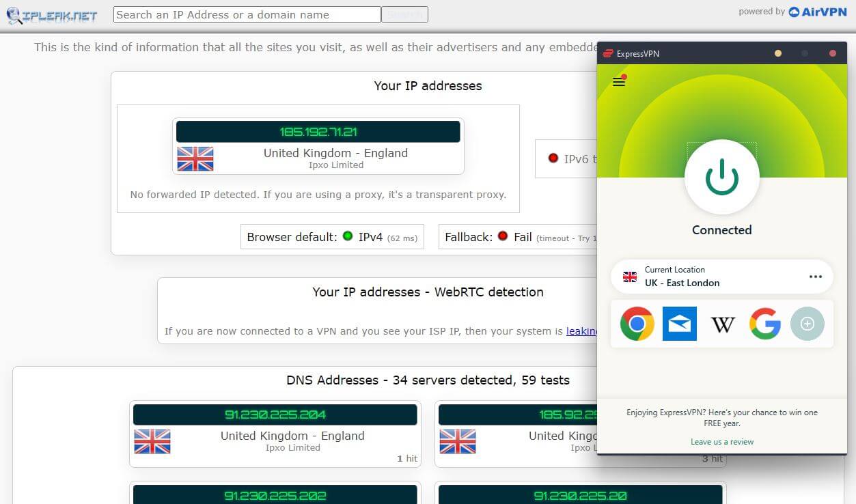Click the UK flag under the 185.92.25 DNS entry
The width and height of the screenshot is (856, 504).
pos(458,441)
